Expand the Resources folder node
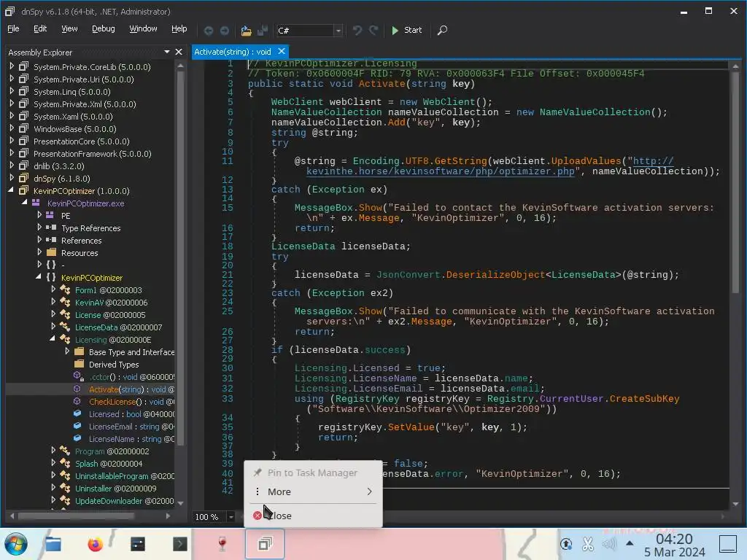Screen dimensions: 747x560 [39, 252]
